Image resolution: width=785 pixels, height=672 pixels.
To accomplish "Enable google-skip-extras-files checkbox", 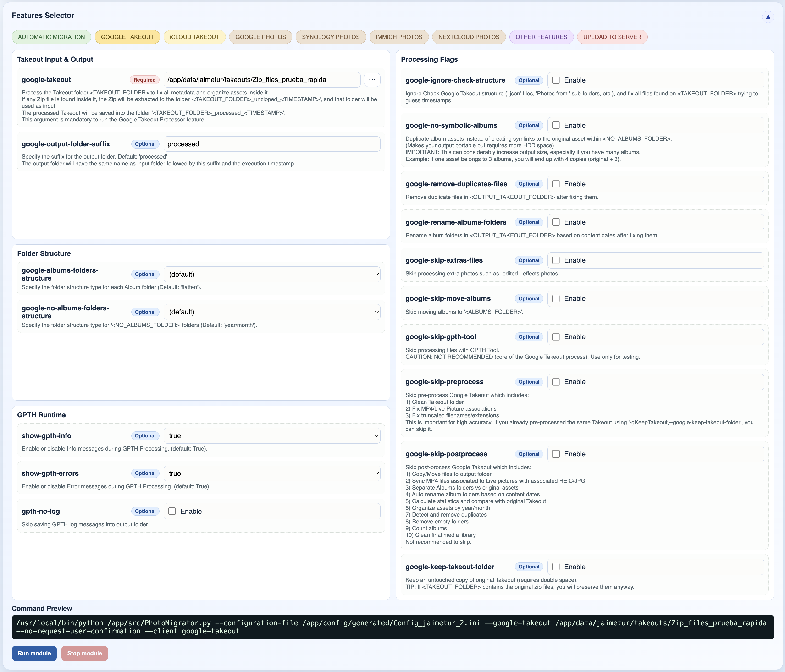I will 556,260.
